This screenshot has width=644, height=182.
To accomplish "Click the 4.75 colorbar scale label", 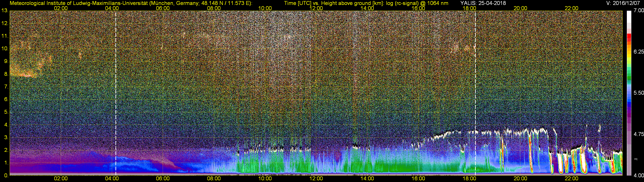I will pyautogui.click(x=638, y=134).
